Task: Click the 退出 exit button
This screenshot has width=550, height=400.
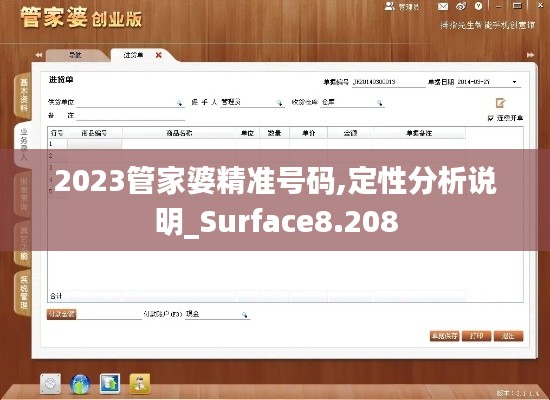Action: point(508,336)
